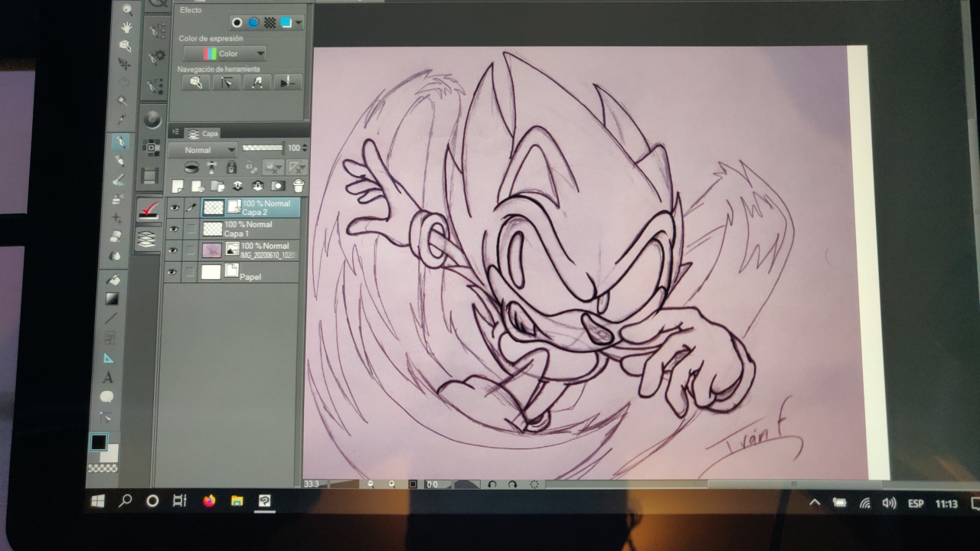
Task: Select the Eyedropper tool
Action: (122, 119)
